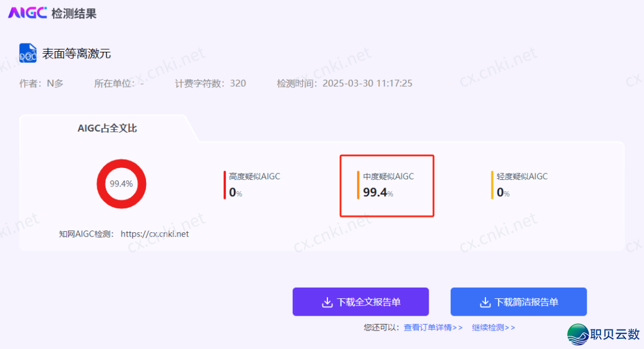
Task: Switch to the AIGC占全文比 tab
Action: (x=107, y=128)
